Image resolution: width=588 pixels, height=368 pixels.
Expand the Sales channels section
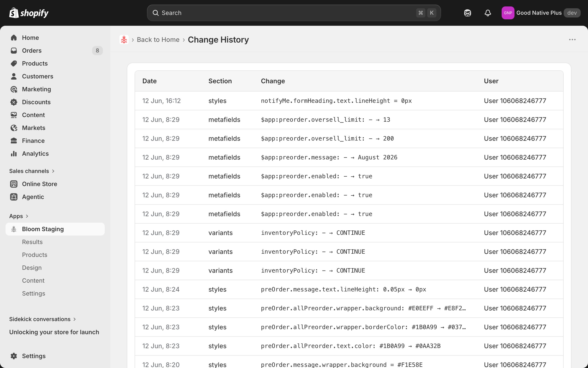pos(32,171)
